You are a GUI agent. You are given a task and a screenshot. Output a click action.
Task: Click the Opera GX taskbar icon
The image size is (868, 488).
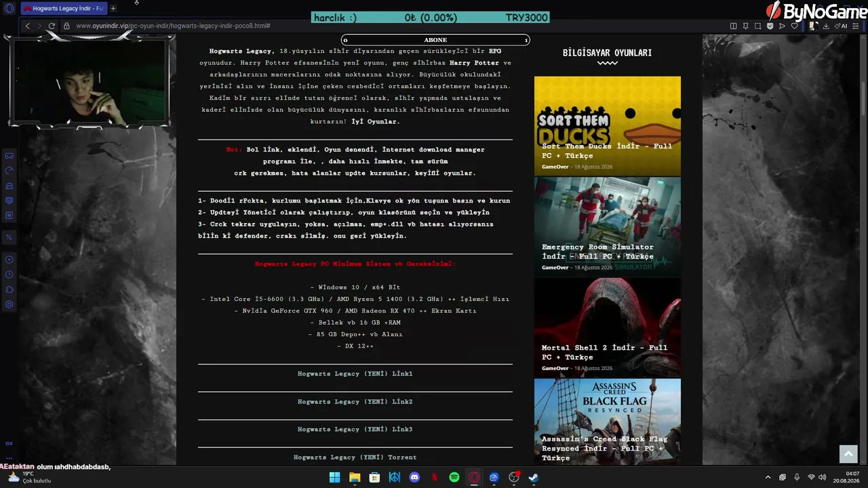click(474, 477)
